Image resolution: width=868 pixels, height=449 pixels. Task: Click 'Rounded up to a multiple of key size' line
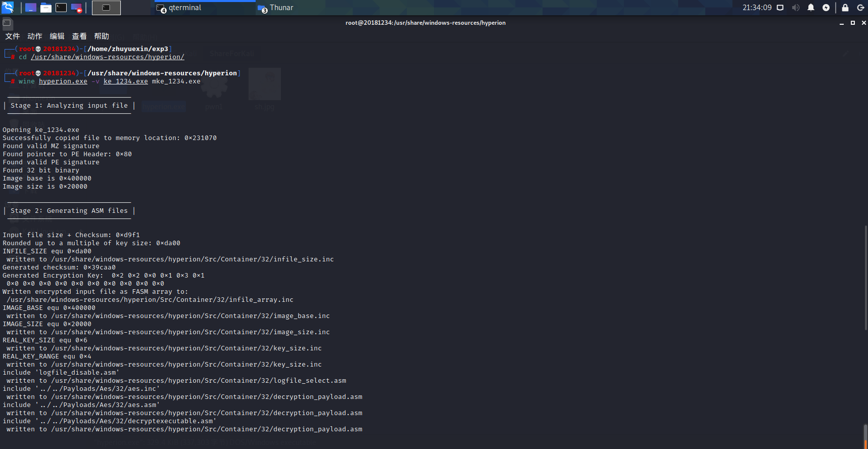point(91,243)
